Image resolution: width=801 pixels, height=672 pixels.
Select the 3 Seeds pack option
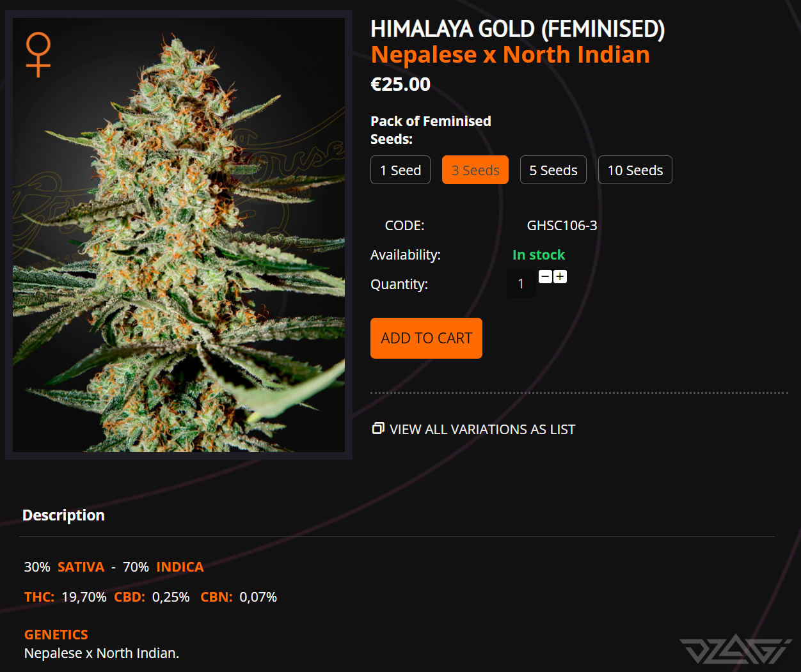tap(475, 170)
